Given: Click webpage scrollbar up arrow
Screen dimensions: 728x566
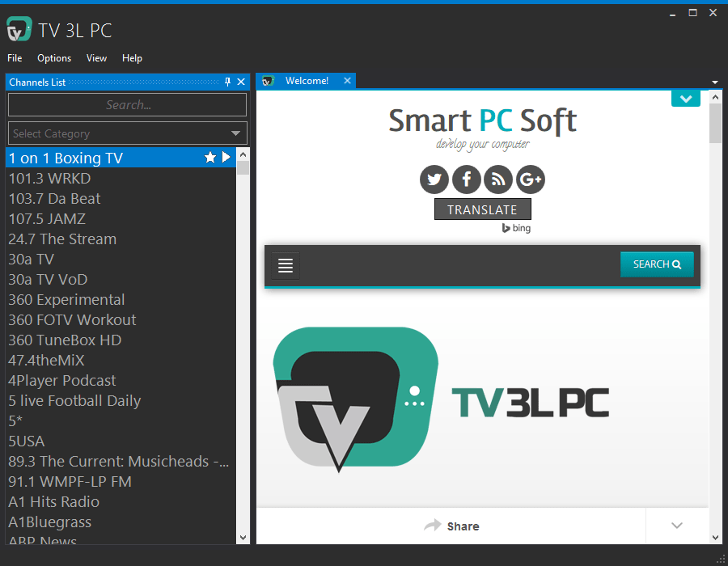Looking at the screenshot, I should (715, 97).
